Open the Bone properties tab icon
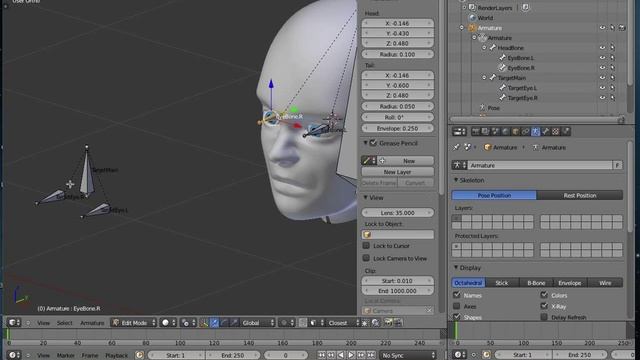 pos(546,131)
